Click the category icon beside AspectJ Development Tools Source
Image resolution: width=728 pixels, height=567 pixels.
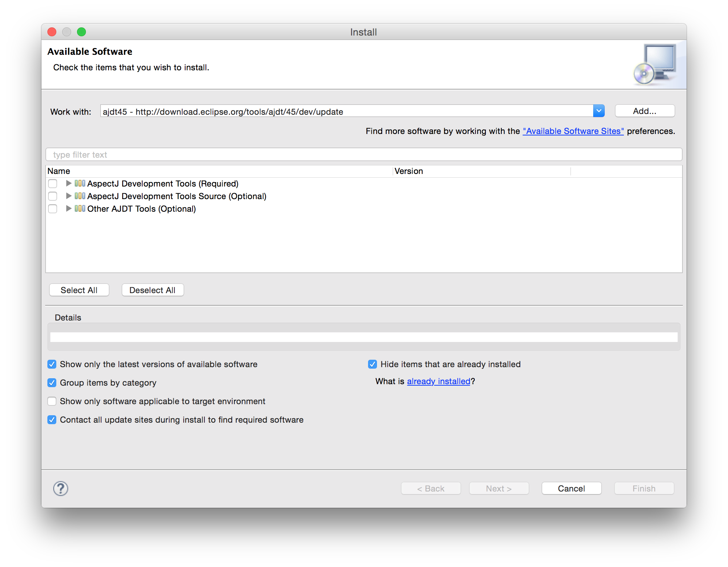point(80,196)
